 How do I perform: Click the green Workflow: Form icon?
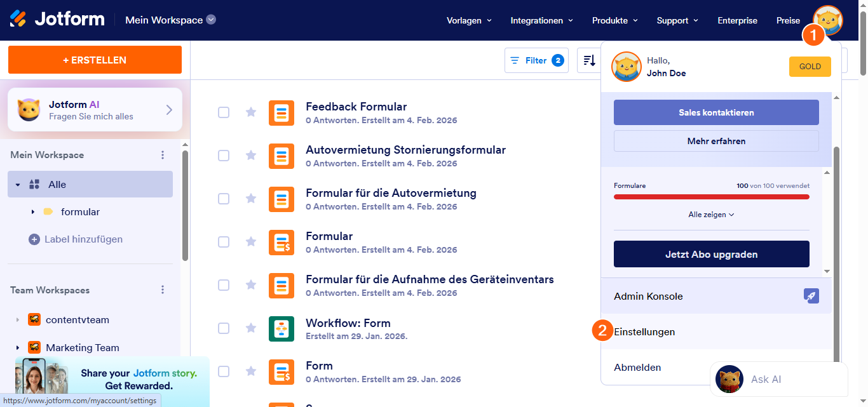click(281, 328)
